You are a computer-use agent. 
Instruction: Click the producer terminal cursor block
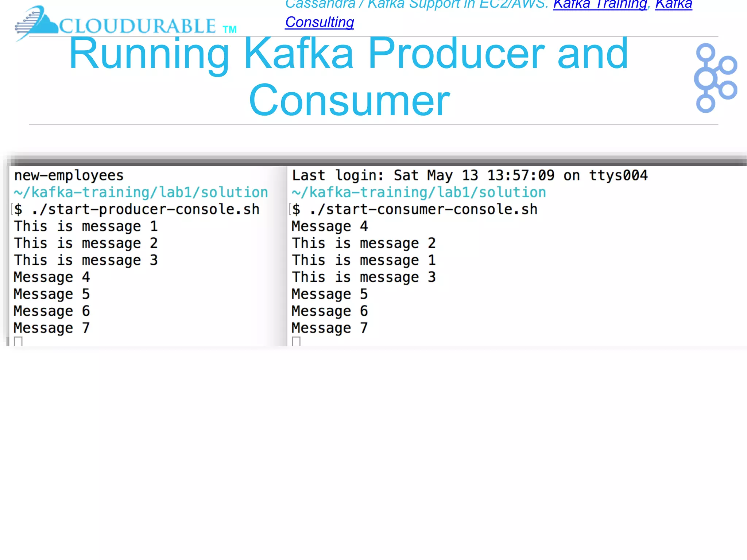pos(18,341)
